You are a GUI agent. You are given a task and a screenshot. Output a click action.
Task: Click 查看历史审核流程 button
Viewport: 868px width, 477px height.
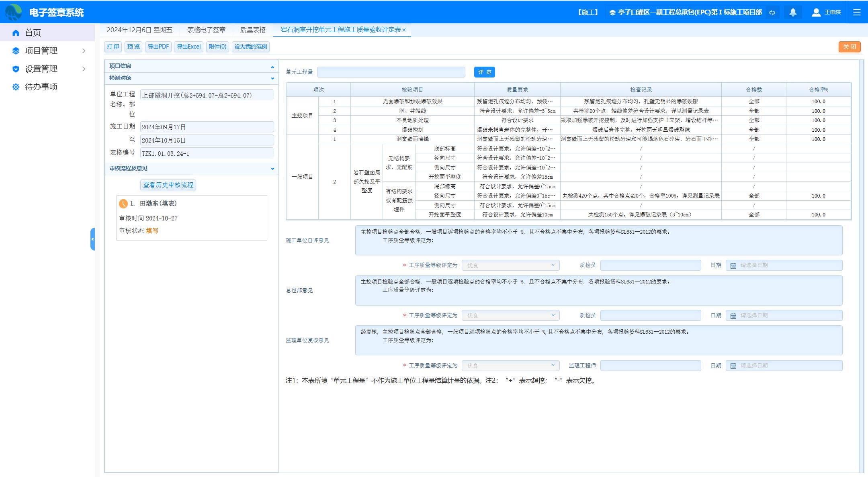click(168, 185)
